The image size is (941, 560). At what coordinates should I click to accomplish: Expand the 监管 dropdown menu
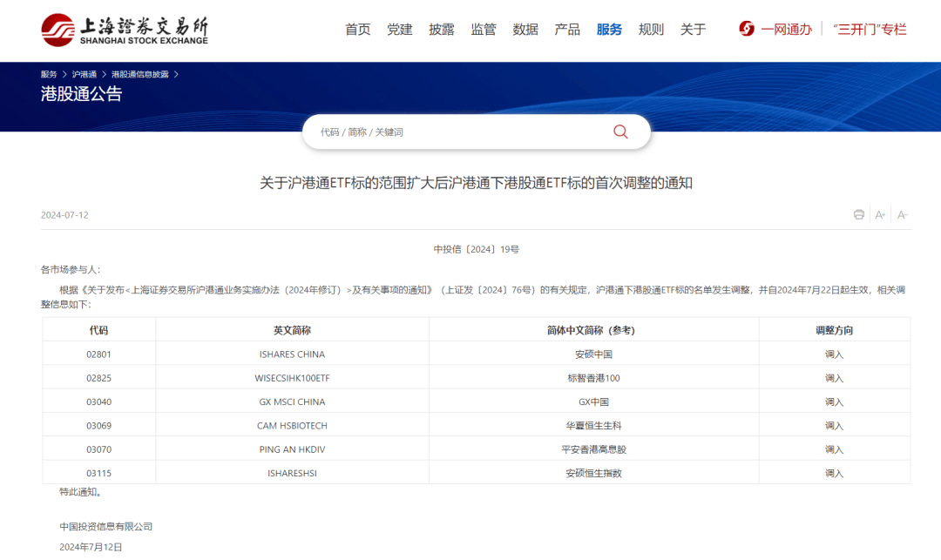(484, 29)
